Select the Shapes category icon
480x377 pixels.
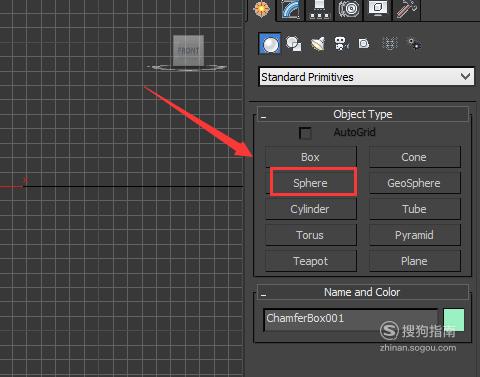pyautogui.click(x=294, y=44)
